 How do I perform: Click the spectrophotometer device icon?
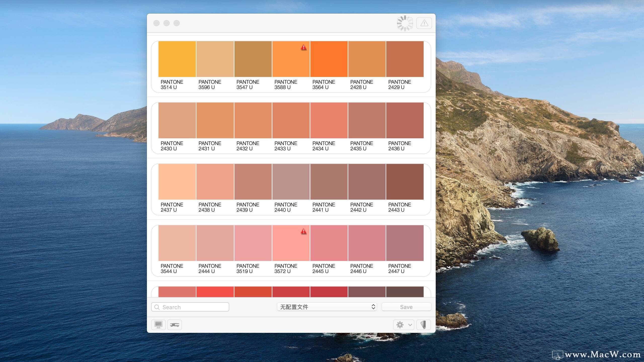click(x=174, y=325)
